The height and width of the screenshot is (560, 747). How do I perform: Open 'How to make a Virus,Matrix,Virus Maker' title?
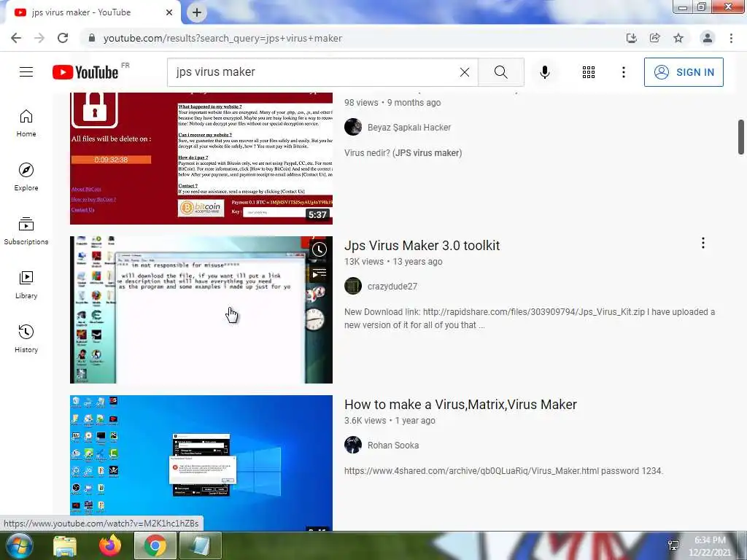pyautogui.click(x=461, y=405)
